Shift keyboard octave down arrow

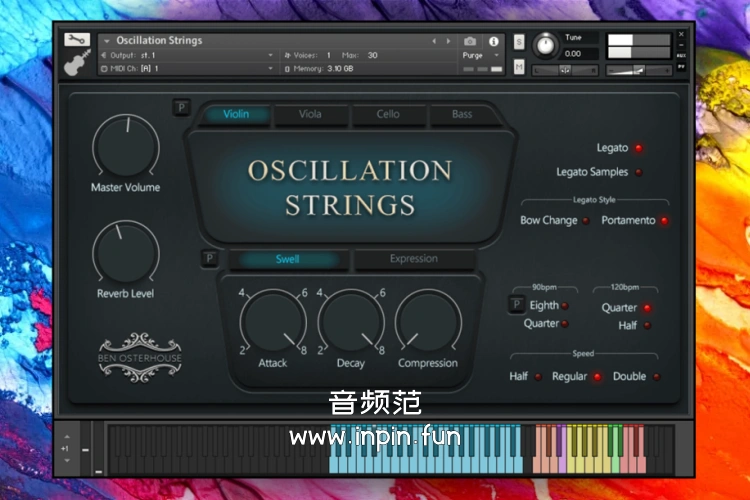point(66,460)
